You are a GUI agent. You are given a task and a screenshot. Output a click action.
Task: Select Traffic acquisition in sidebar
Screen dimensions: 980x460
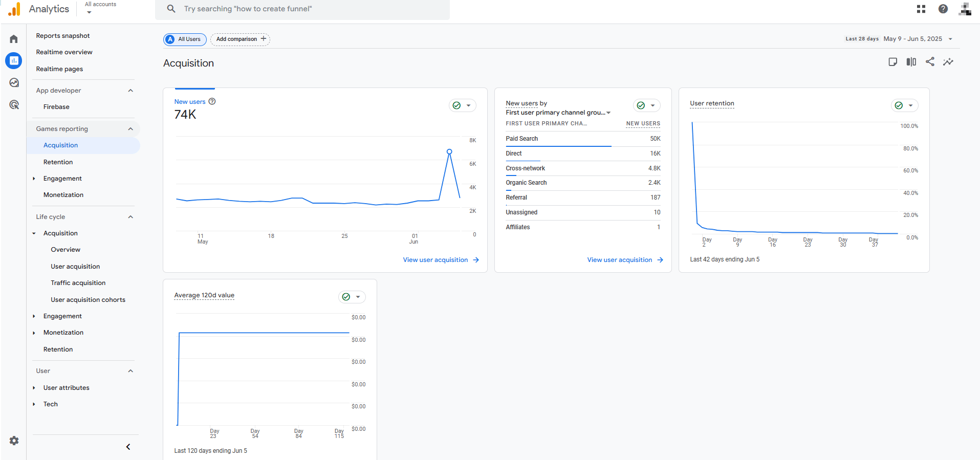click(78, 283)
